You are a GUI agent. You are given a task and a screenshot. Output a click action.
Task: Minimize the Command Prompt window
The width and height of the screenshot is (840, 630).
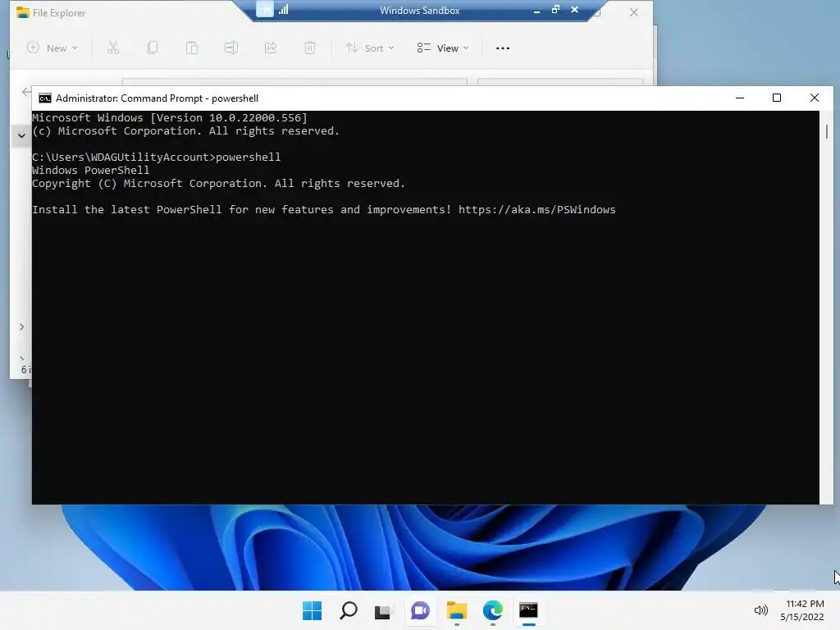click(740, 98)
